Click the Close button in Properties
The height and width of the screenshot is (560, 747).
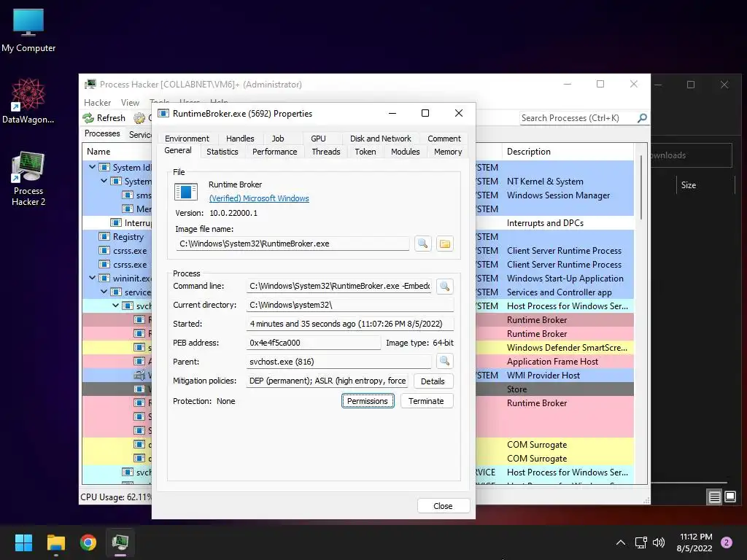443,506
